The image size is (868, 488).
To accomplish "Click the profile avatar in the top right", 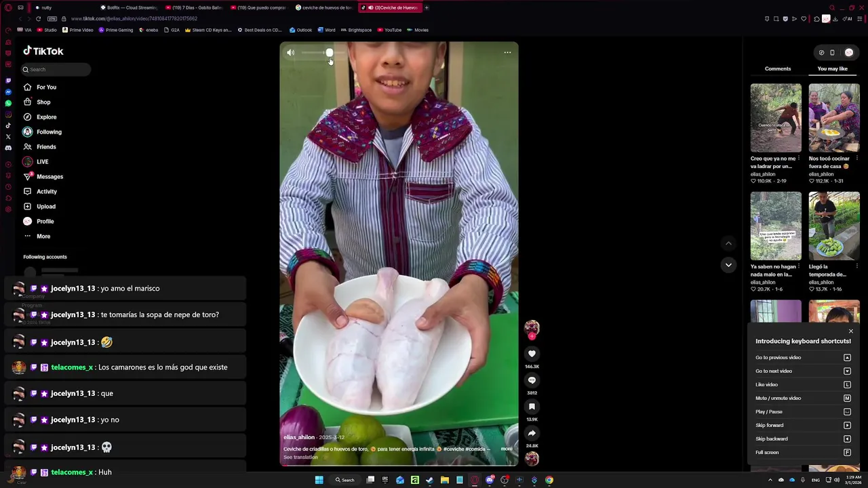I will (848, 52).
